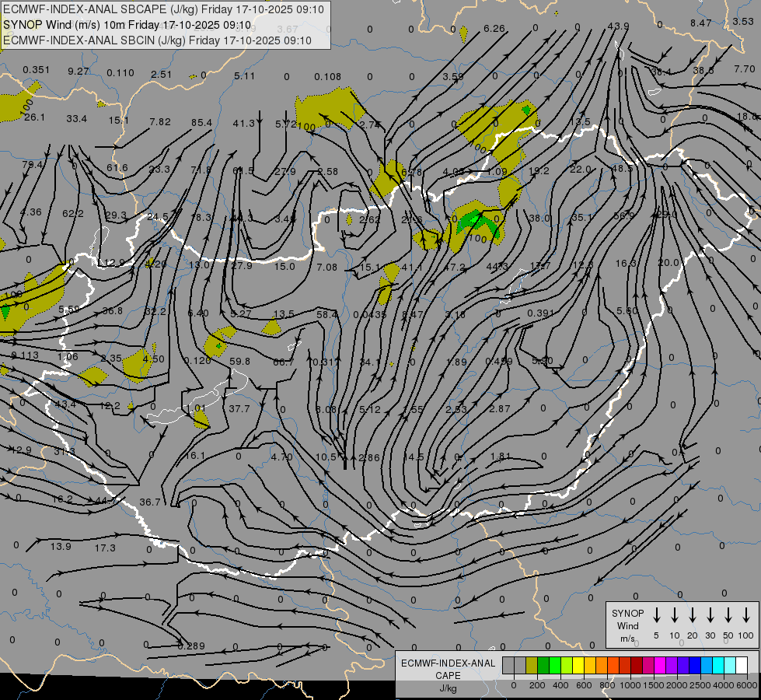This screenshot has width=761, height=700.
Task: Click the '13.9' value at lower left
Action: point(61,546)
